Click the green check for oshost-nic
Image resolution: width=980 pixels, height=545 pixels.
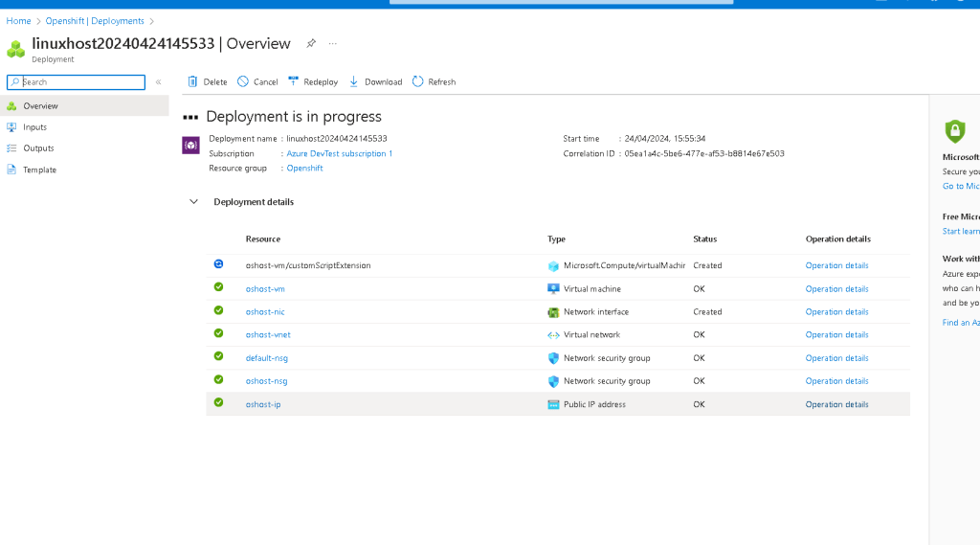tap(219, 310)
